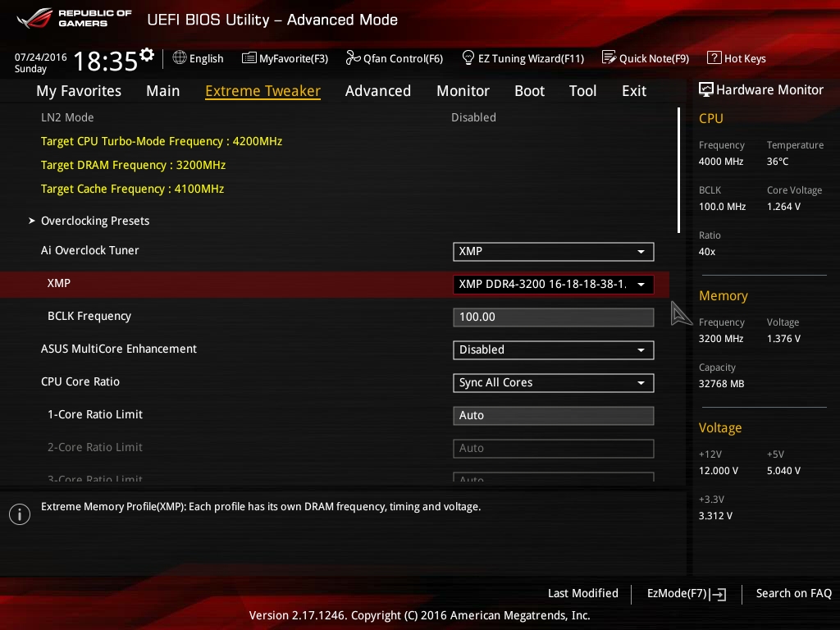Viewport: 840px width, 630px height.
Task: Click the settings gear next to the clock
Action: pos(147,54)
